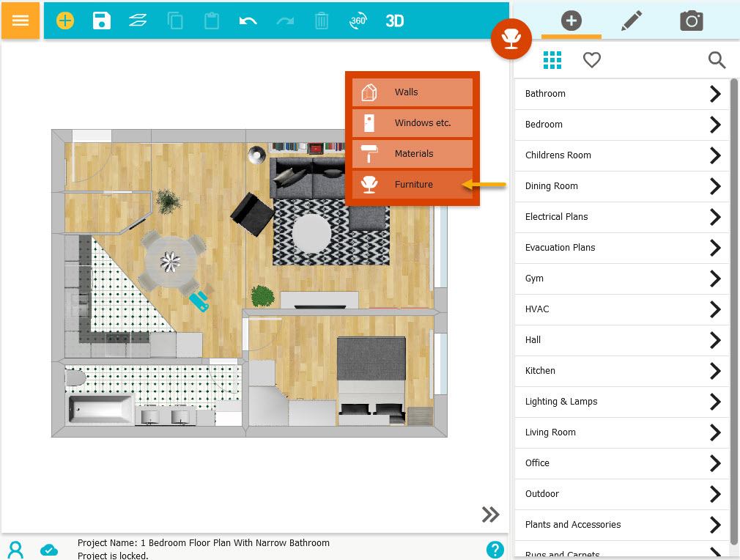Open search in the item library
740x560 pixels.
tap(717, 60)
